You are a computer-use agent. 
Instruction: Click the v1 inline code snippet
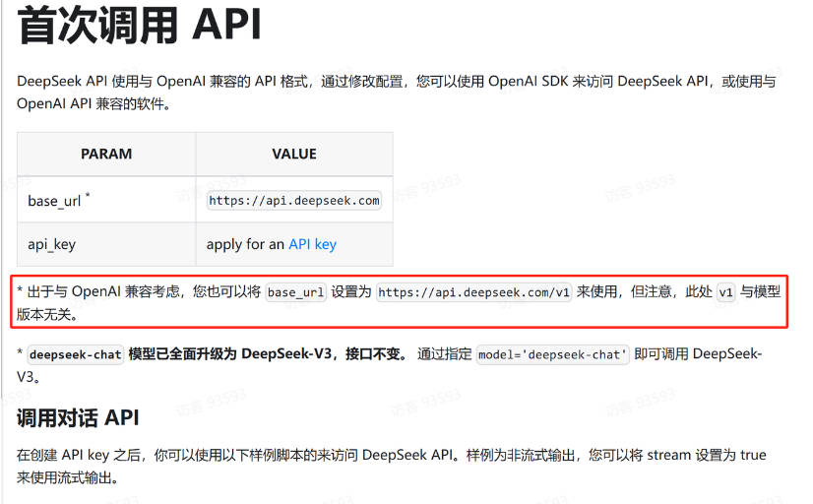coord(725,292)
